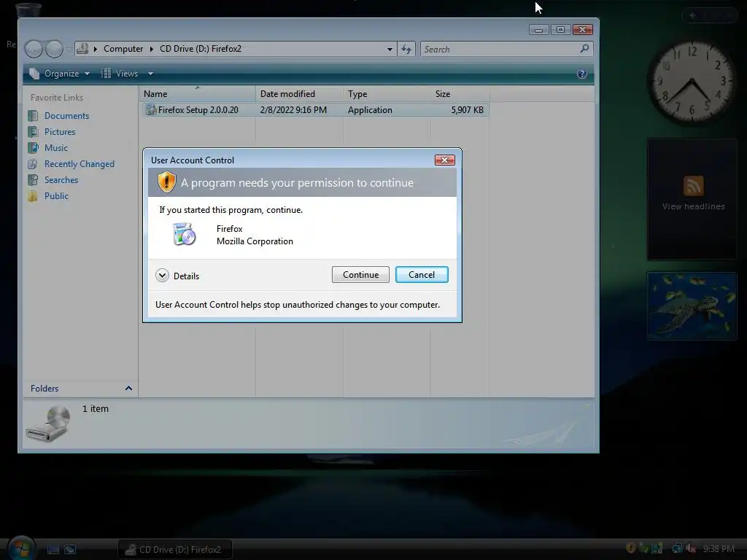
Task: Click Continue in User Account Control
Action: point(360,275)
